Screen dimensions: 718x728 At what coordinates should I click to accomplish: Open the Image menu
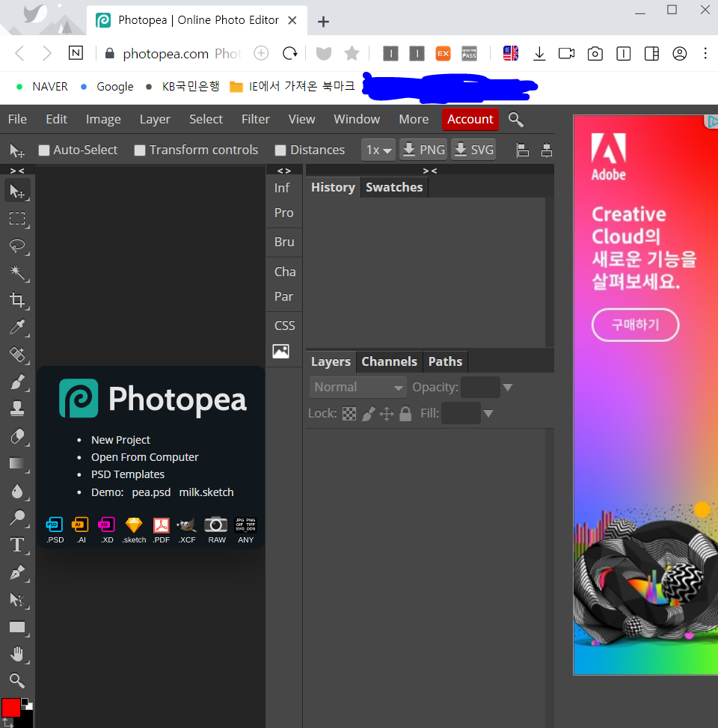[103, 119]
